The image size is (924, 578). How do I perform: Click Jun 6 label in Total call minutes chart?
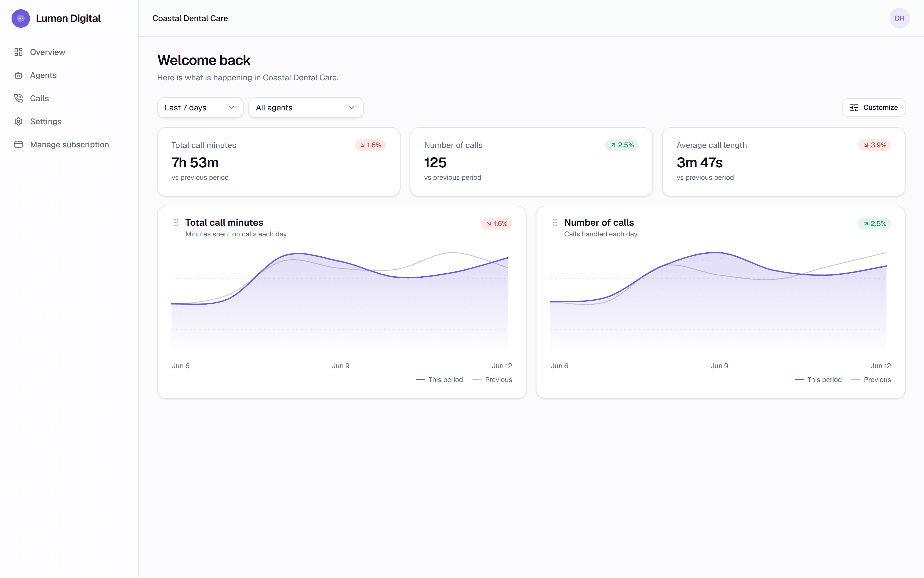[180, 366]
